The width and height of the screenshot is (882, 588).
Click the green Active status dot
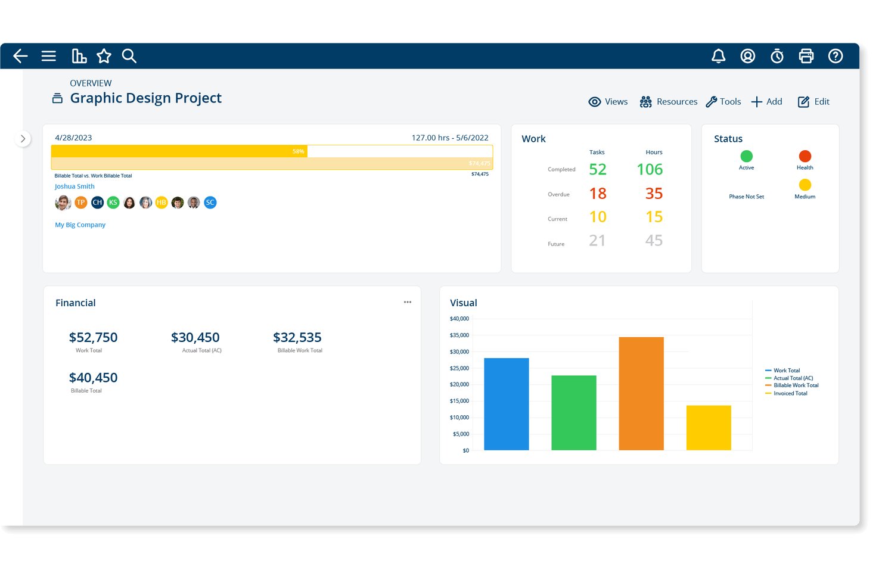click(746, 156)
